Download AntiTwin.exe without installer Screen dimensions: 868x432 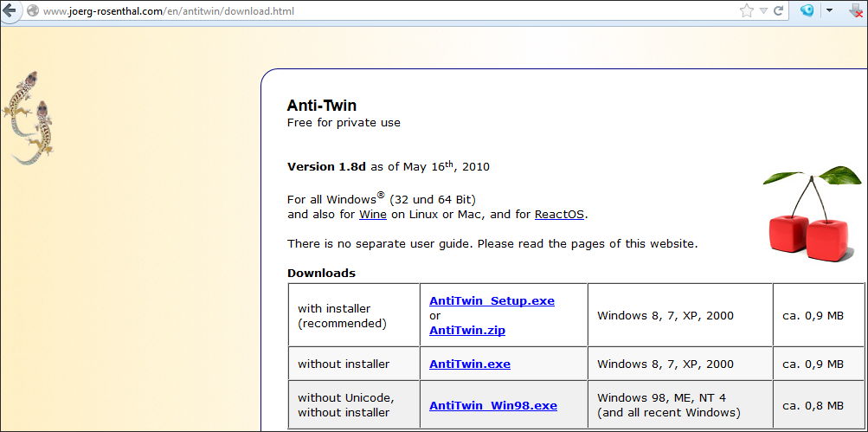click(469, 364)
